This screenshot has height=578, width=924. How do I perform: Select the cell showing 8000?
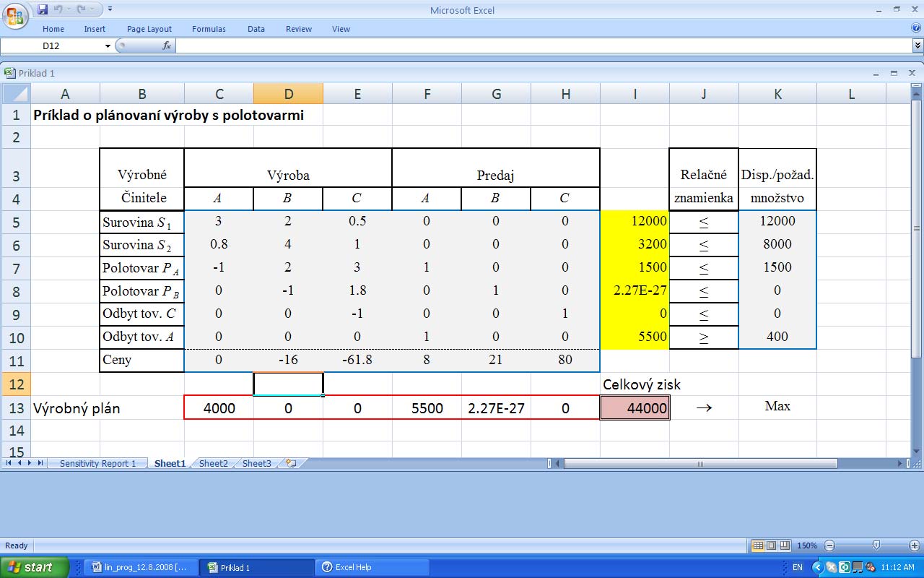click(x=777, y=244)
